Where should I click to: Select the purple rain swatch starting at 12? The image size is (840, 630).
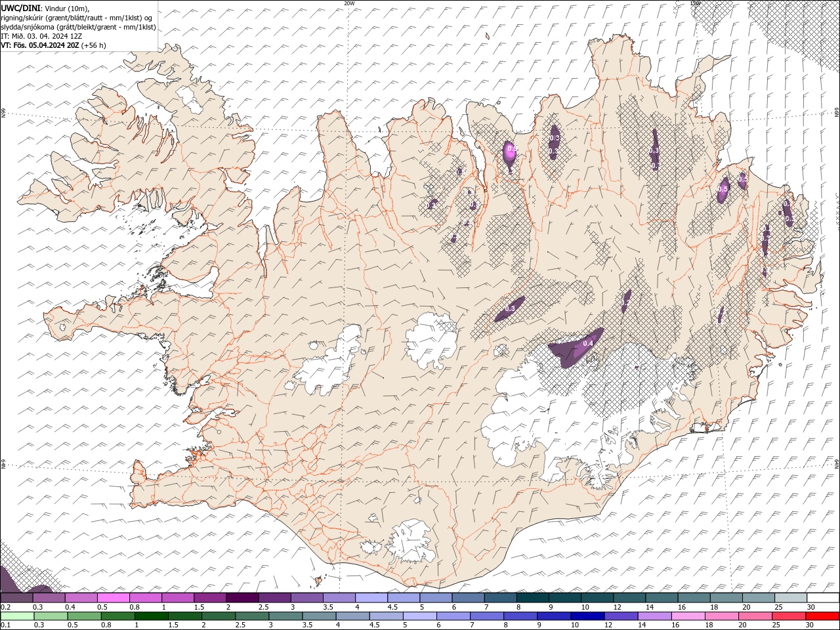(x=620, y=616)
